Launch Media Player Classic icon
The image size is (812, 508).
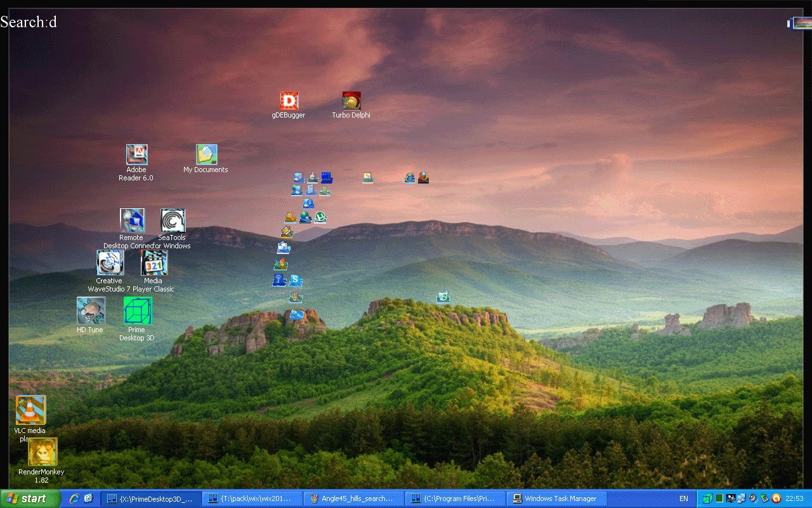154,262
